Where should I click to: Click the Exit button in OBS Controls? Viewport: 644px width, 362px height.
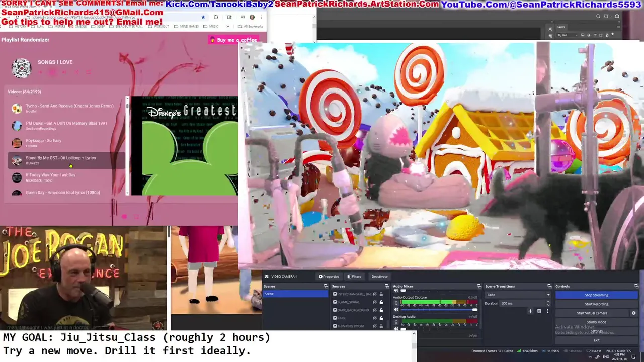pyautogui.click(x=597, y=340)
